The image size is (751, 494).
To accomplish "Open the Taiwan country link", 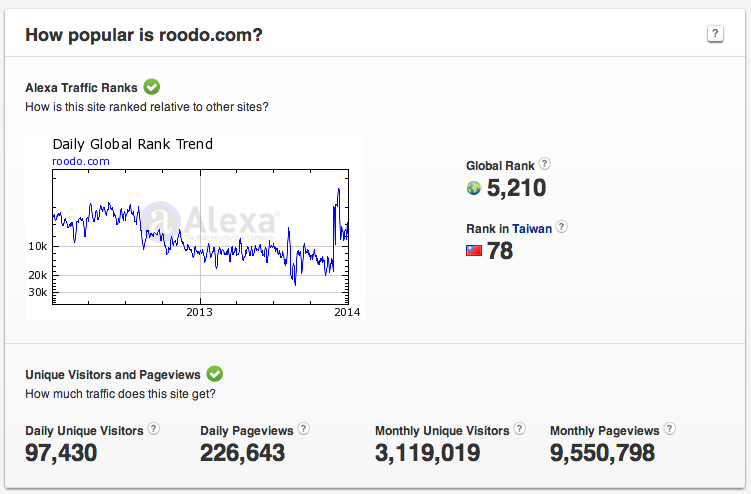I will [533, 229].
